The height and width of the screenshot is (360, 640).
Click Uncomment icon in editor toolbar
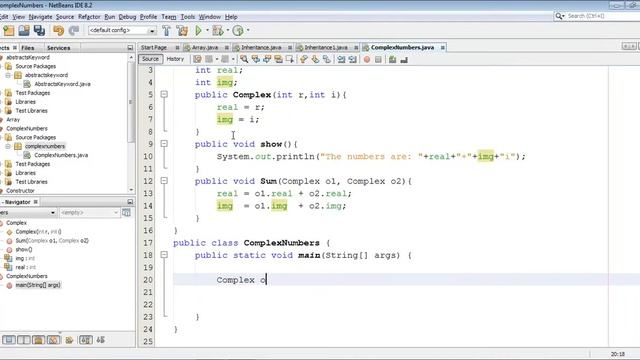click(x=404, y=60)
